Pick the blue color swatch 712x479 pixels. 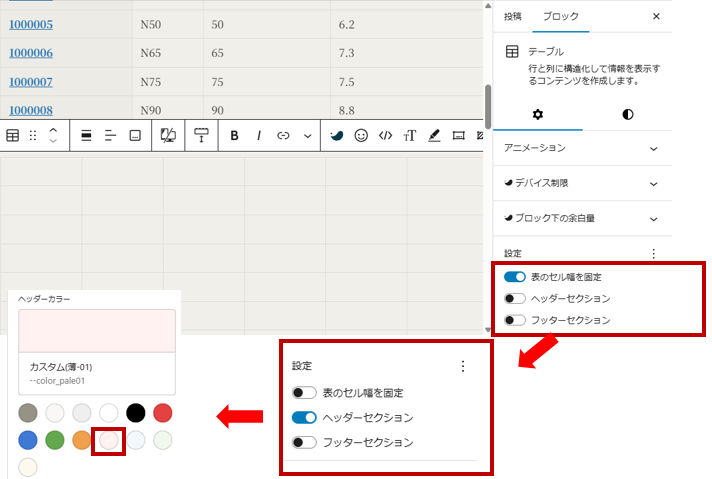click(28, 440)
